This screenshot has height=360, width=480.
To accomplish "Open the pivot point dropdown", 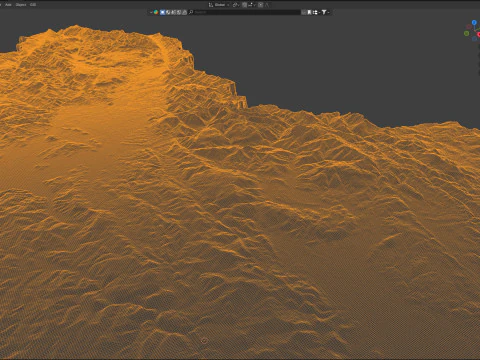I will (236, 5).
